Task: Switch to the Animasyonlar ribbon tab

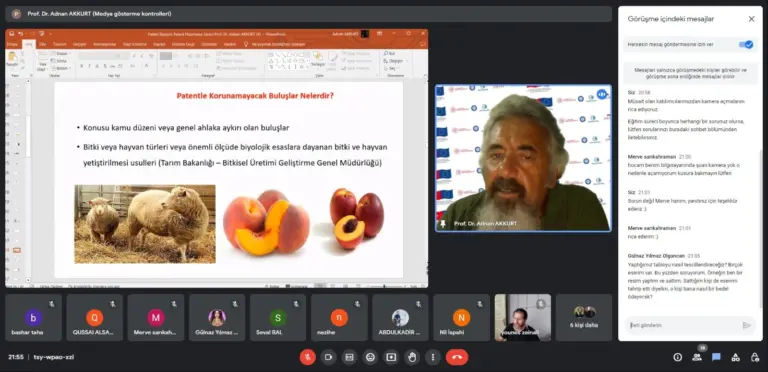Action: 104,44
